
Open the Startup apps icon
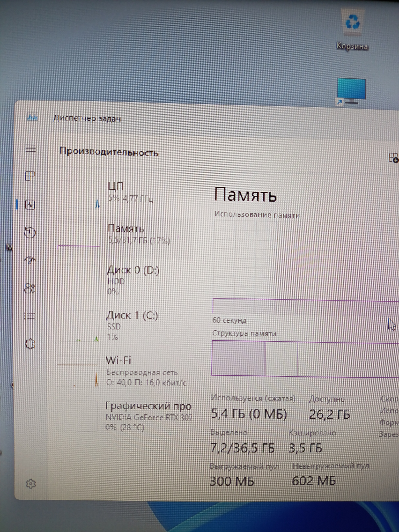click(x=30, y=260)
